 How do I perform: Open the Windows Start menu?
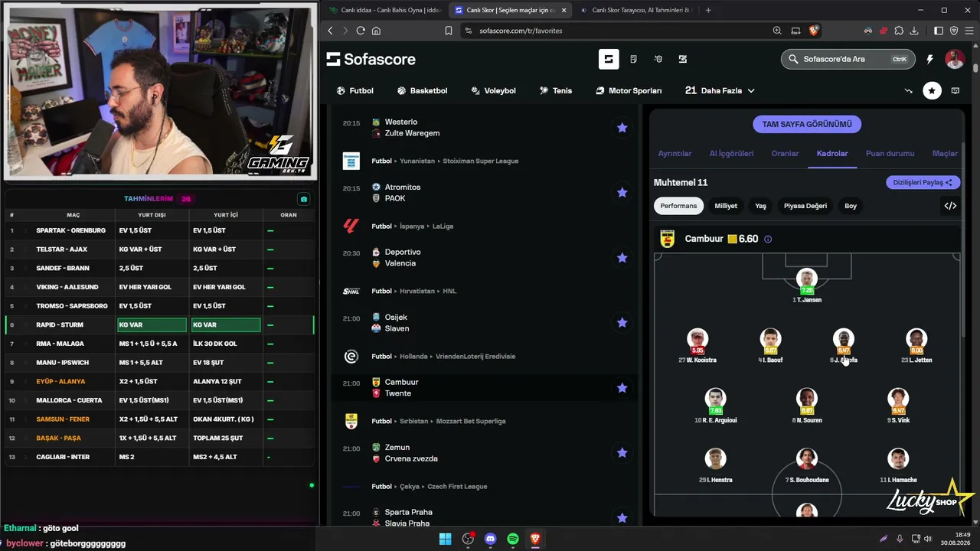(x=445, y=539)
